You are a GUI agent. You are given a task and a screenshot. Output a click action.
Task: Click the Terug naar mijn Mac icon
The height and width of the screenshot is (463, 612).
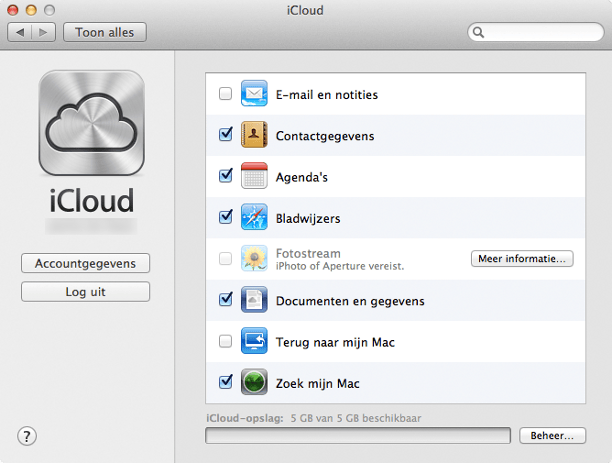[254, 341]
